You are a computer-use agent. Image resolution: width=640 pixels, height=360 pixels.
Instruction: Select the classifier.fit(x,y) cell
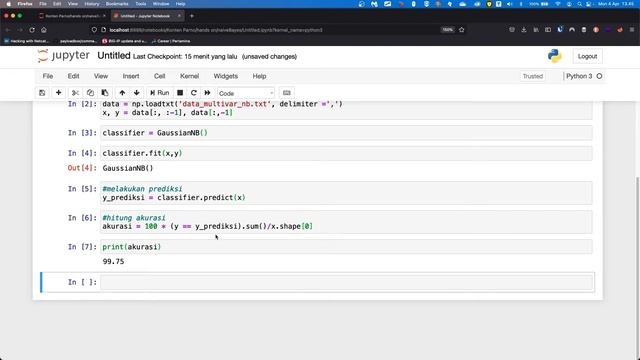[x=346, y=153]
